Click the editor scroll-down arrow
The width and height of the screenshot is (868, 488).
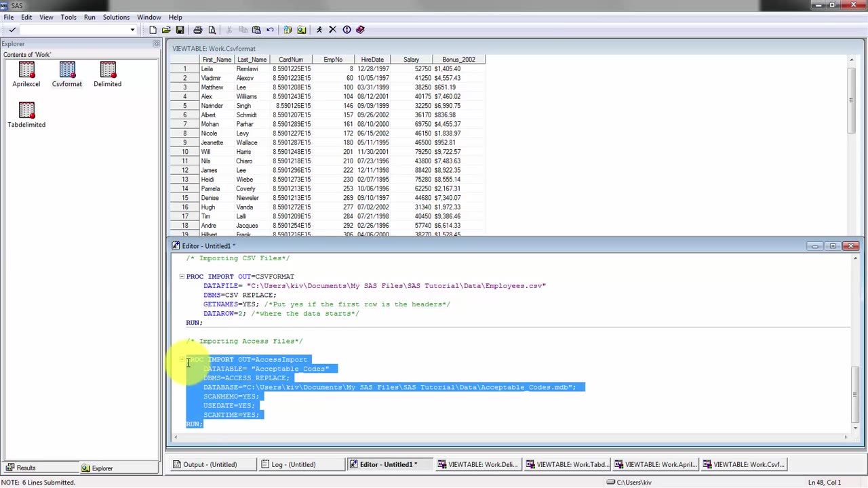click(x=855, y=428)
